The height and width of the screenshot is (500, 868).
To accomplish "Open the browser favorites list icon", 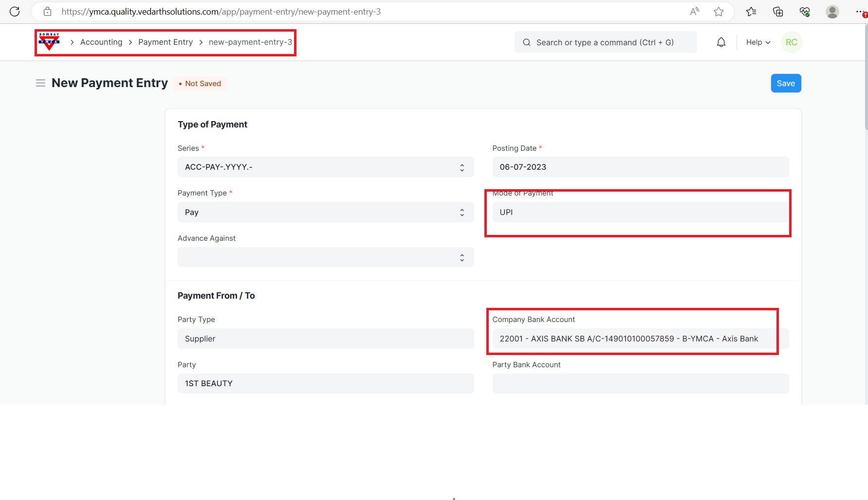I will coord(751,12).
